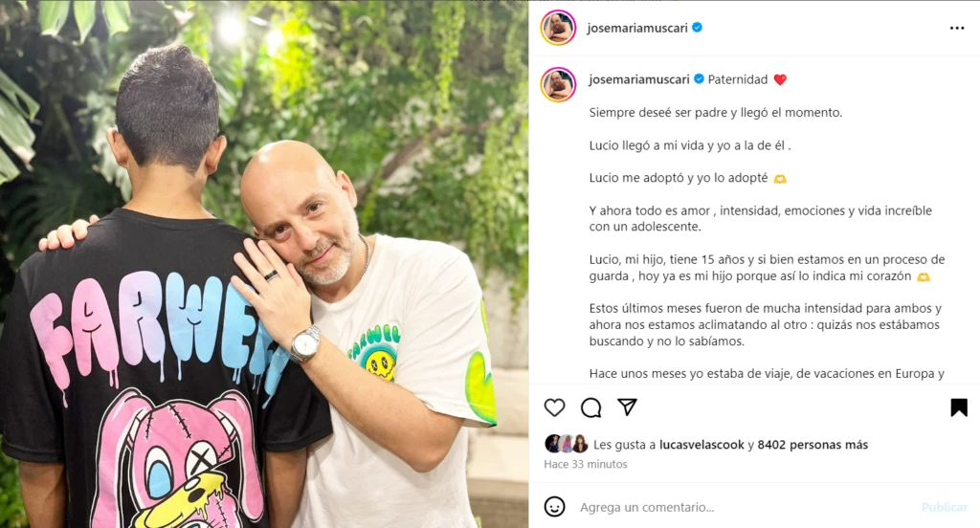The height and width of the screenshot is (528, 980).
Task: Visit lucasvelascook's profile from the likes line
Action: (702, 444)
